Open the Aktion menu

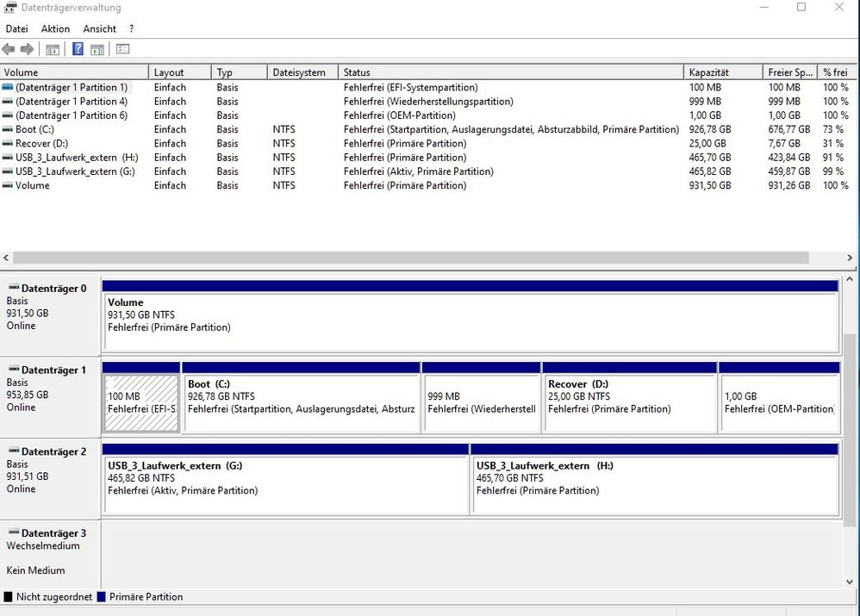55,29
